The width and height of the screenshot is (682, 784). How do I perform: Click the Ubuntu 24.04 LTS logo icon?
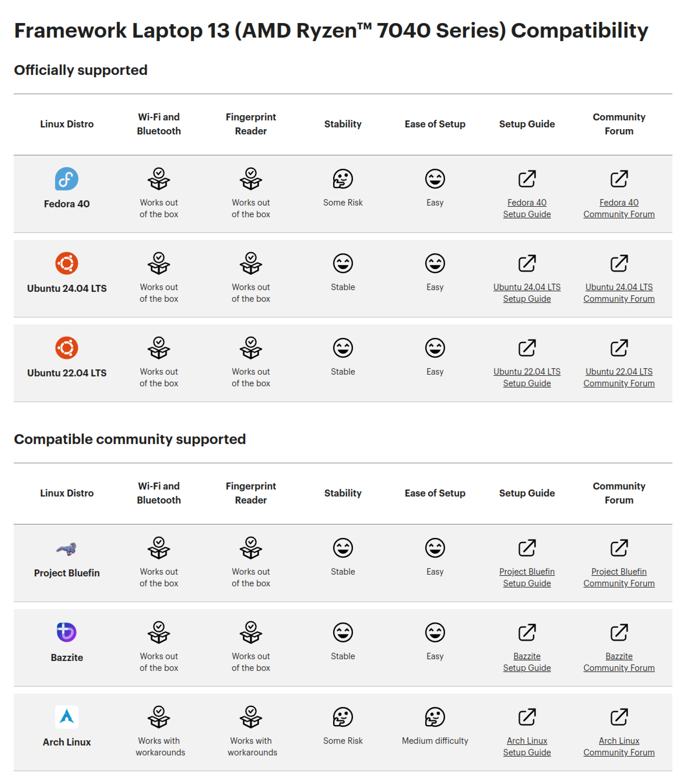click(x=67, y=263)
